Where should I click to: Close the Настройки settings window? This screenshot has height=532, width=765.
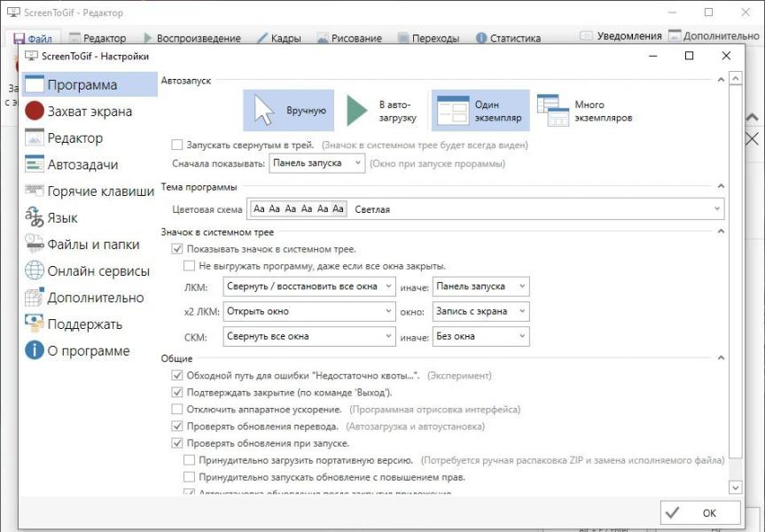pos(726,56)
